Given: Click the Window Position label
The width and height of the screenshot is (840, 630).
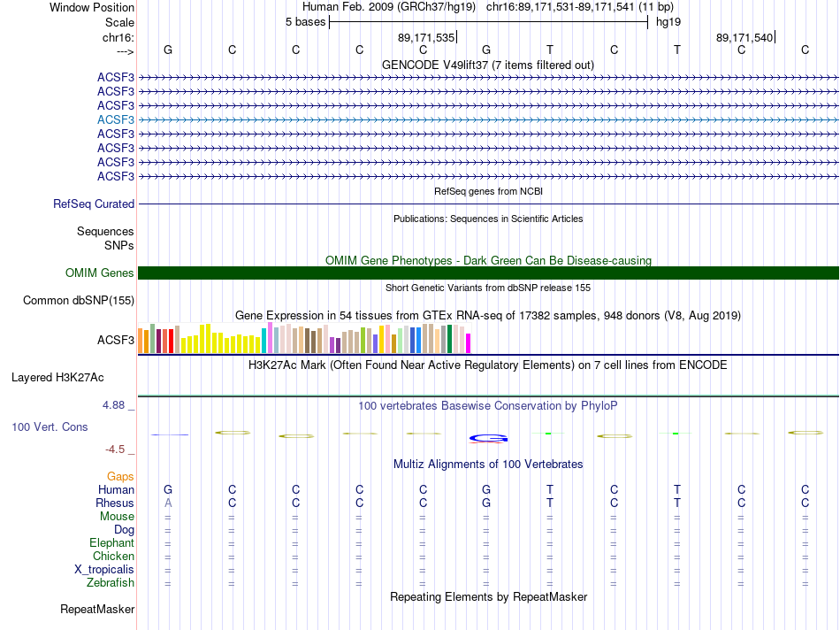Looking at the screenshot, I should click(92, 7).
